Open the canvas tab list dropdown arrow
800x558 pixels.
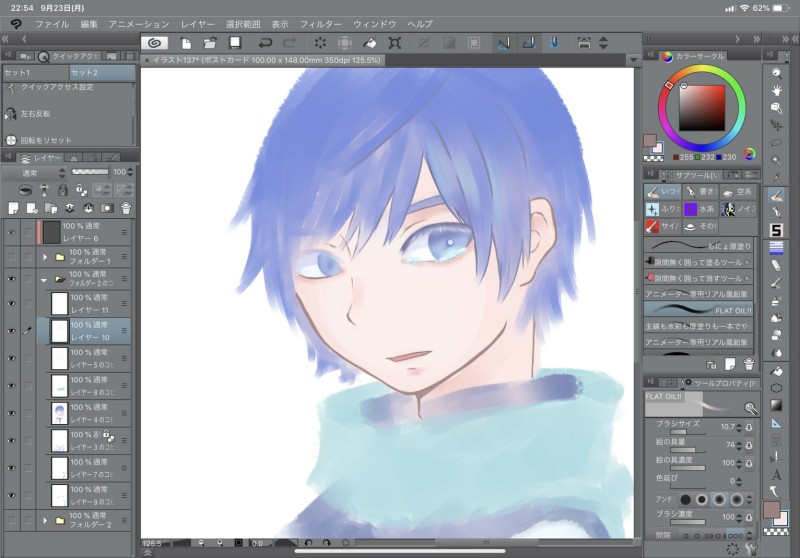633,60
